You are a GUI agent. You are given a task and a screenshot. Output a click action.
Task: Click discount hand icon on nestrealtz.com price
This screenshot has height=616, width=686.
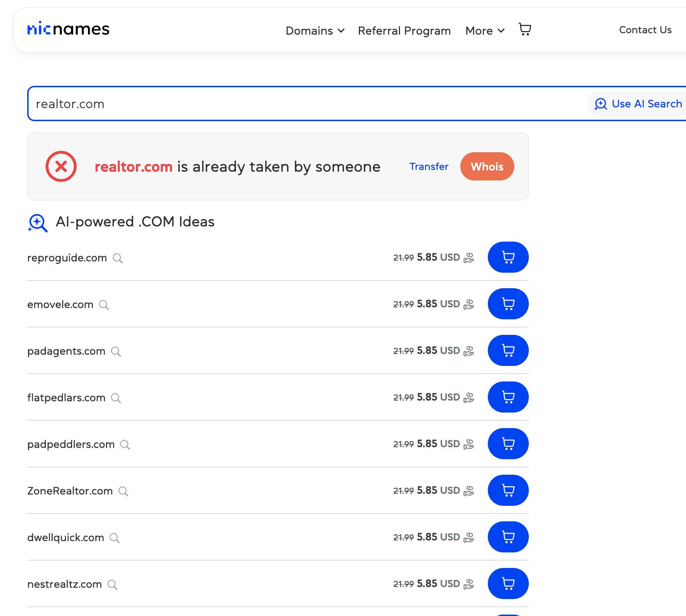pyautogui.click(x=469, y=584)
